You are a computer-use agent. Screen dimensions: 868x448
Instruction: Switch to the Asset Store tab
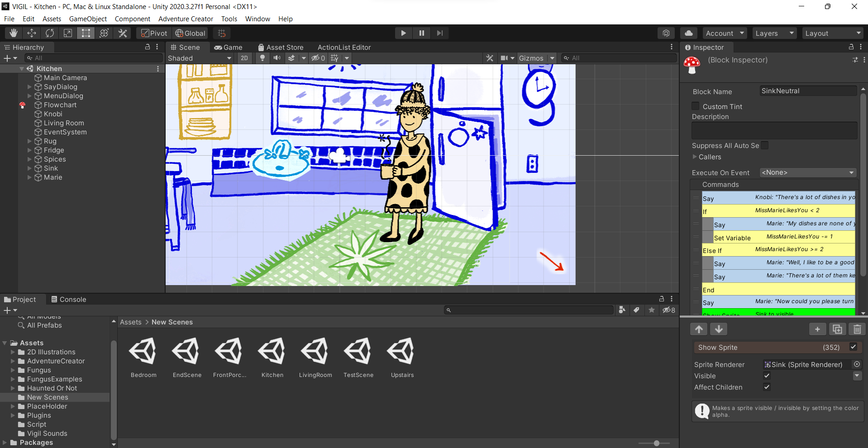tap(281, 47)
